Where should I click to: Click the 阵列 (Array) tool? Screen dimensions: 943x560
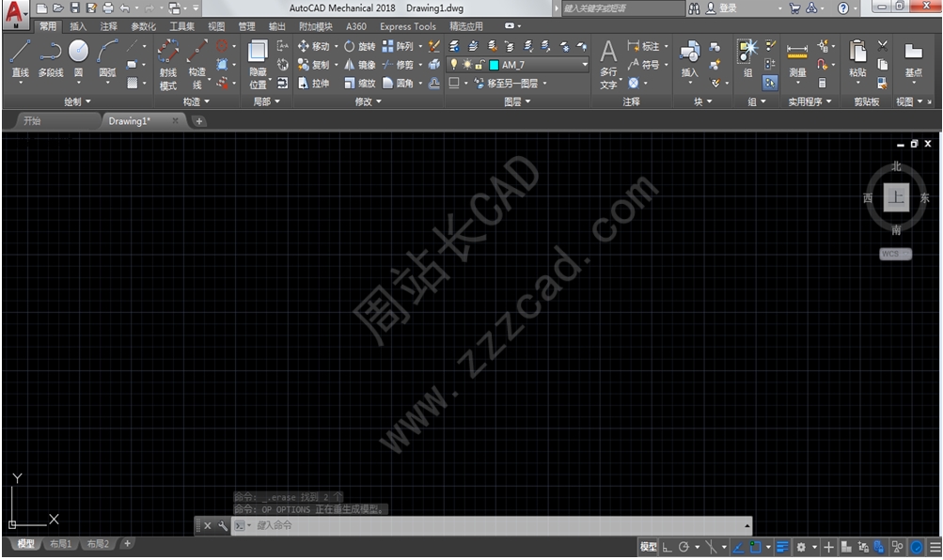pyautogui.click(x=398, y=46)
